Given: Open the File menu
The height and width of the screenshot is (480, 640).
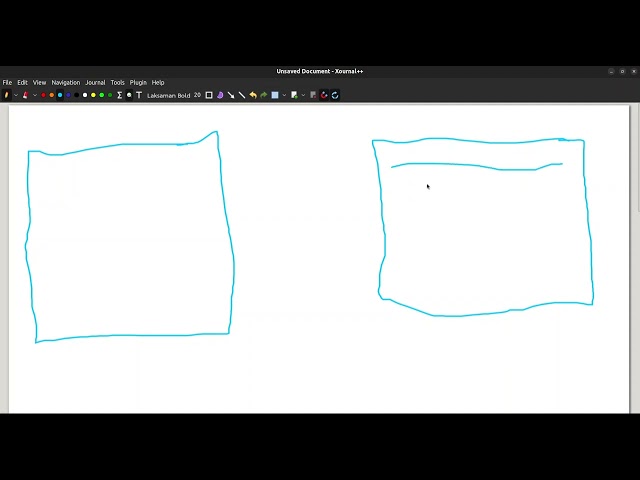Looking at the screenshot, I should point(7,82).
